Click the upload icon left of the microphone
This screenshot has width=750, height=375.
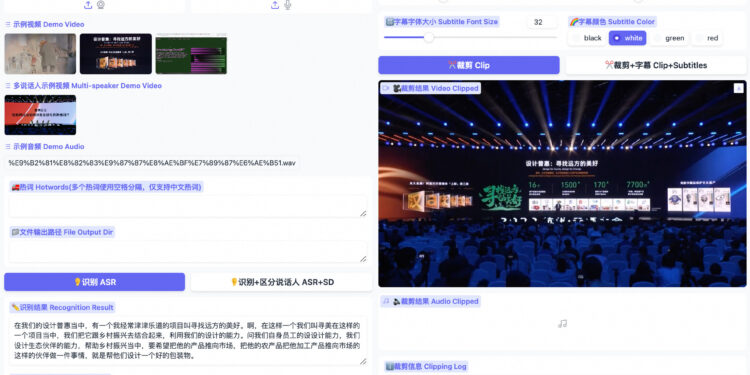coord(275,5)
